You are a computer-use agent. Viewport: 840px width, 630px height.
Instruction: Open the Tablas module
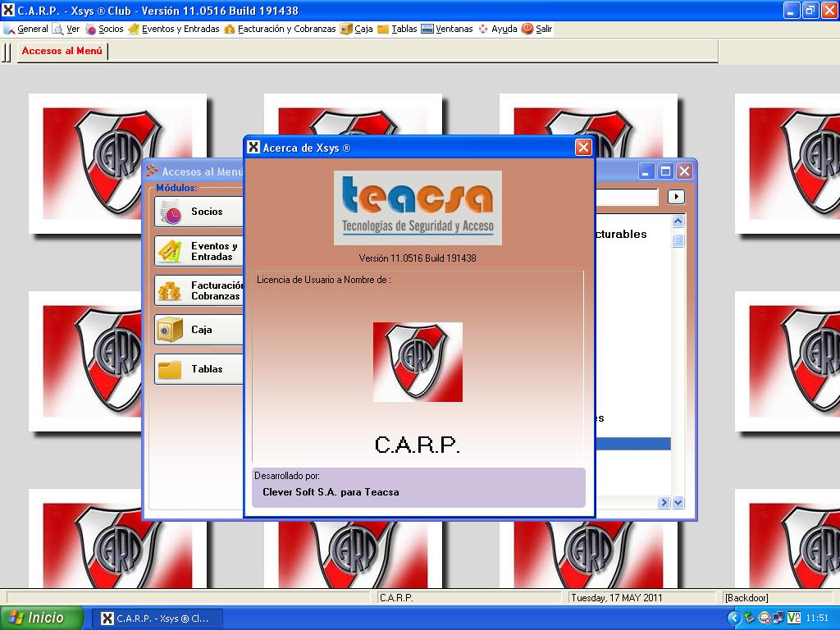click(199, 369)
